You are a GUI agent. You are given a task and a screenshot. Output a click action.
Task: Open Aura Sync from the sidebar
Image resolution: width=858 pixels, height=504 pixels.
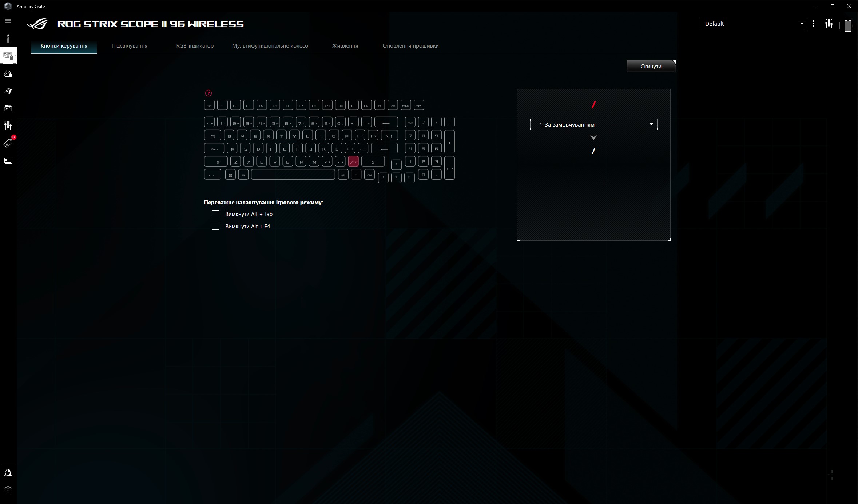click(8, 74)
